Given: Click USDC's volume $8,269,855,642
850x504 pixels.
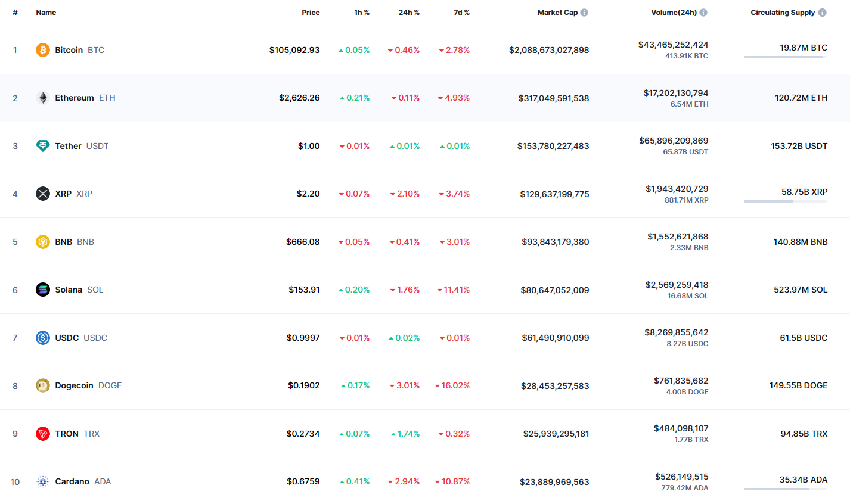Looking at the screenshot, I should coord(677,332).
